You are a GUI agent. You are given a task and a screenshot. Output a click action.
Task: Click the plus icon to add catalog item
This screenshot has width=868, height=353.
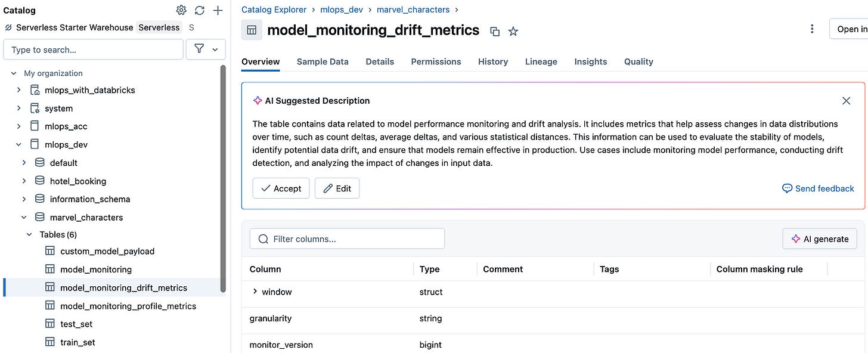tap(218, 10)
